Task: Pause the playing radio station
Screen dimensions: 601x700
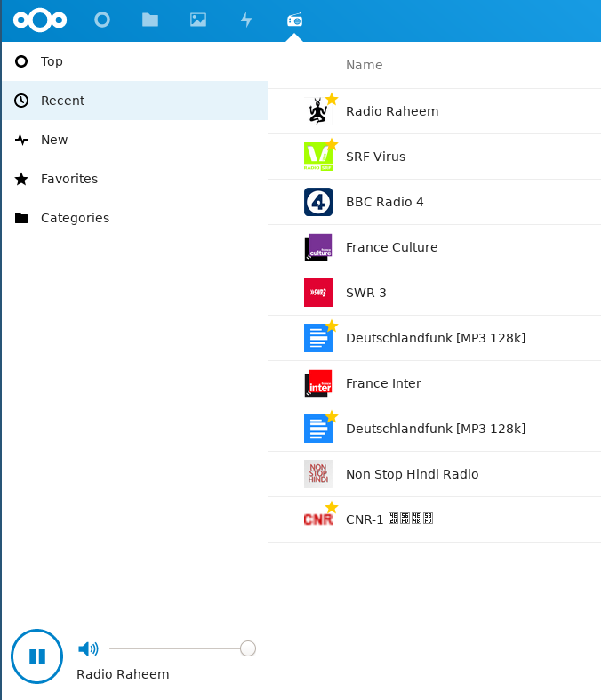Action: (37, 656)
